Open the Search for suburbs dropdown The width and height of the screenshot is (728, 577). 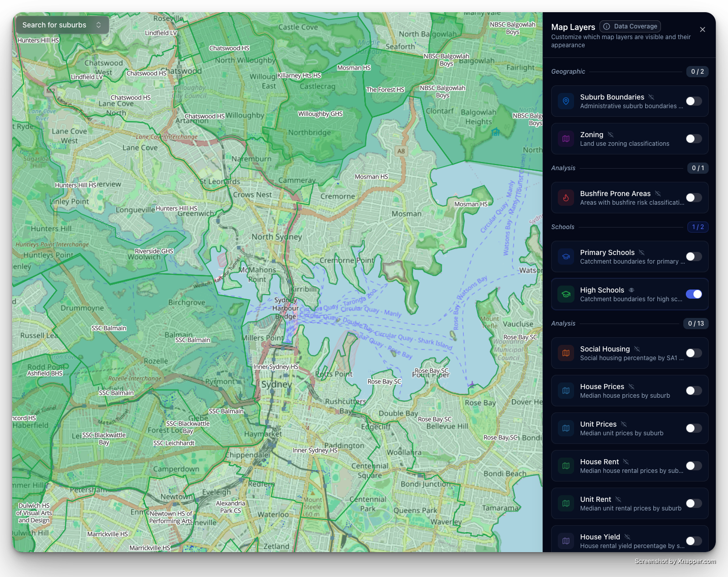pos(62,25)
